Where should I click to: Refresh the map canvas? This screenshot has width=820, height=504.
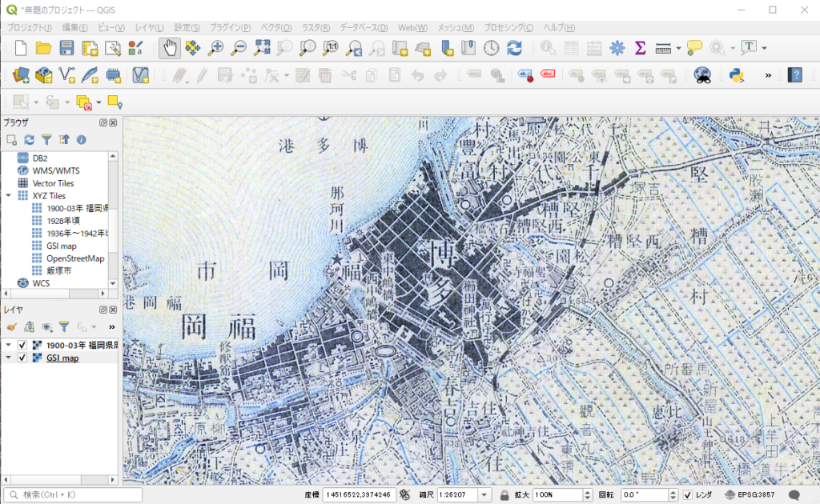point(515,49)
